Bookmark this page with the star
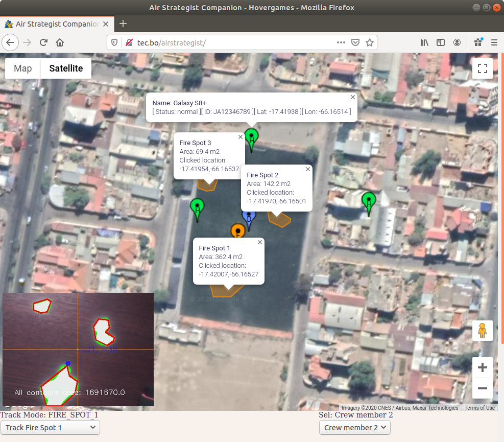Image resolution: width=504 pixels, height=442 pixels. 370,42
